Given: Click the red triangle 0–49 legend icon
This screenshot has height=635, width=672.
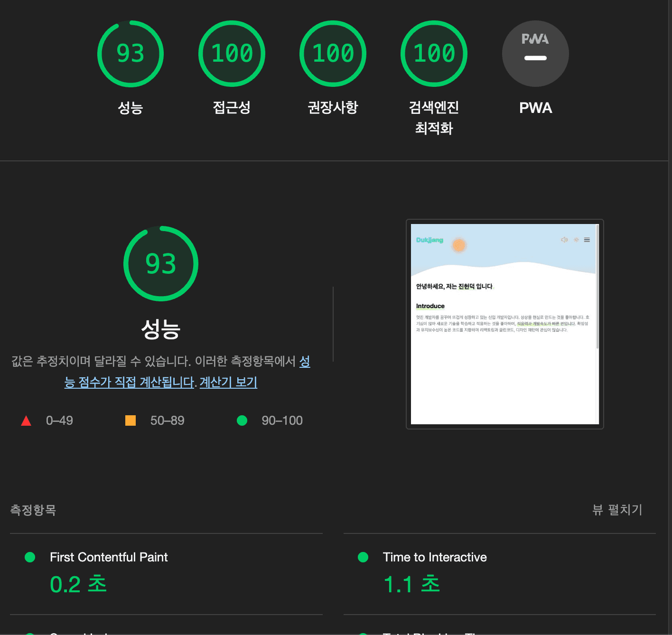Looking at the screenshot, I should click(x=26, y=420).
